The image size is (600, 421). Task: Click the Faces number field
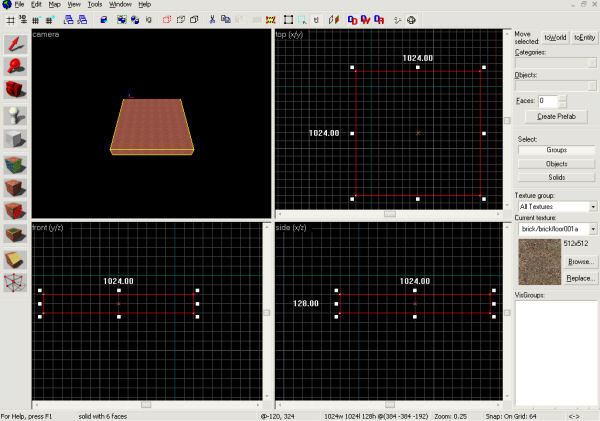[x=548, y=101]
